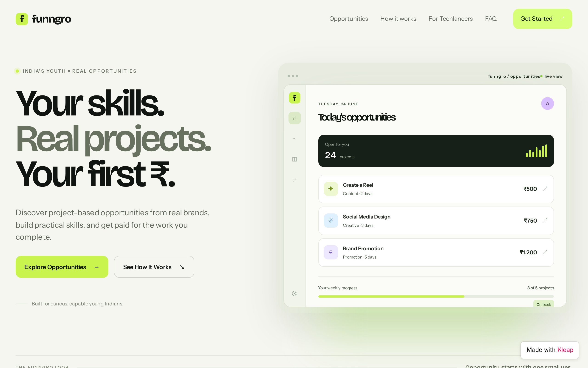
Task: Click the ₹1,200 price
Action: [x=528, y=252]
